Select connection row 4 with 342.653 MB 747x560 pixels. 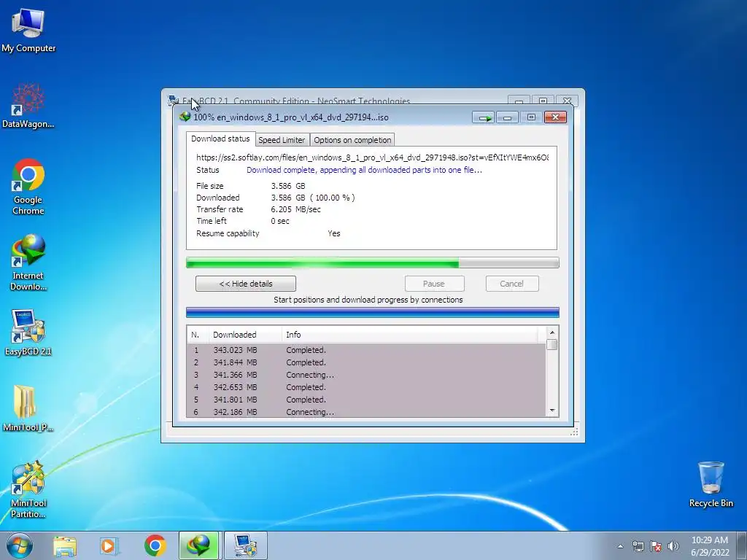366,387
